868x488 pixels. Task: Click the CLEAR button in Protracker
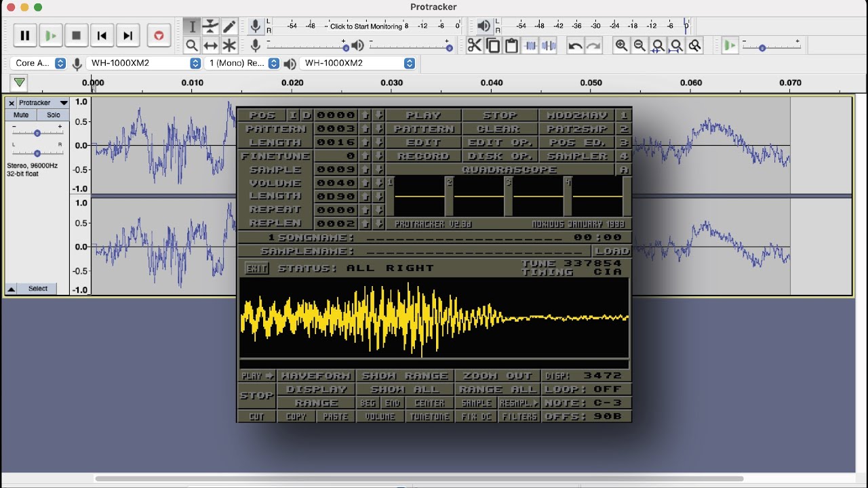(x=500, y=129)
